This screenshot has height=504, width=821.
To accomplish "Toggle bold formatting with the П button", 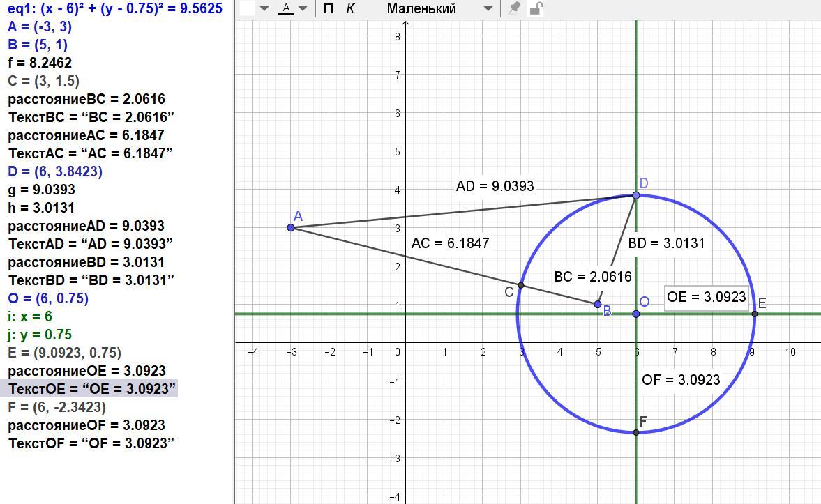I will pos(329,9).
